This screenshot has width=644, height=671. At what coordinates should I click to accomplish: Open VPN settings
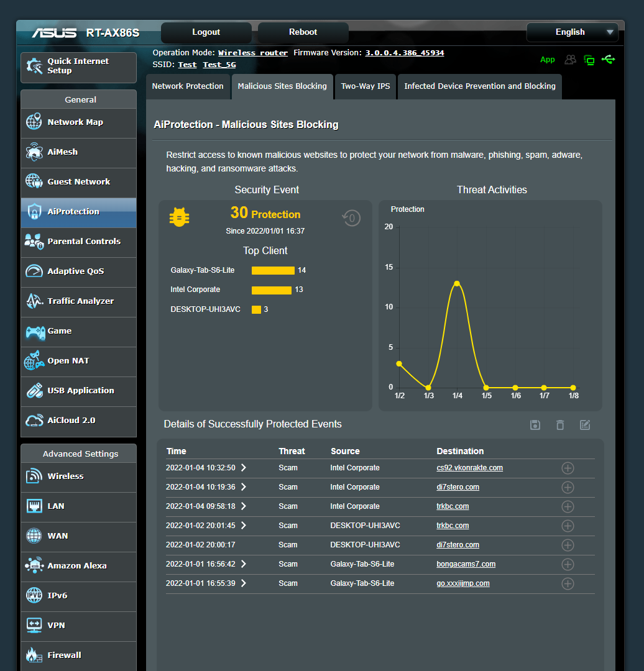click(x=78, y=626)
